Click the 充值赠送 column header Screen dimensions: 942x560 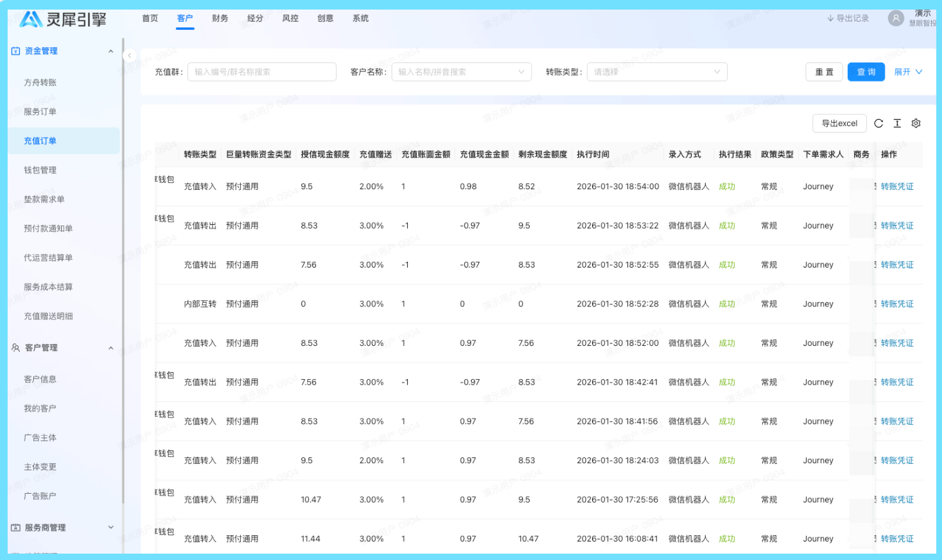[375, 154]
